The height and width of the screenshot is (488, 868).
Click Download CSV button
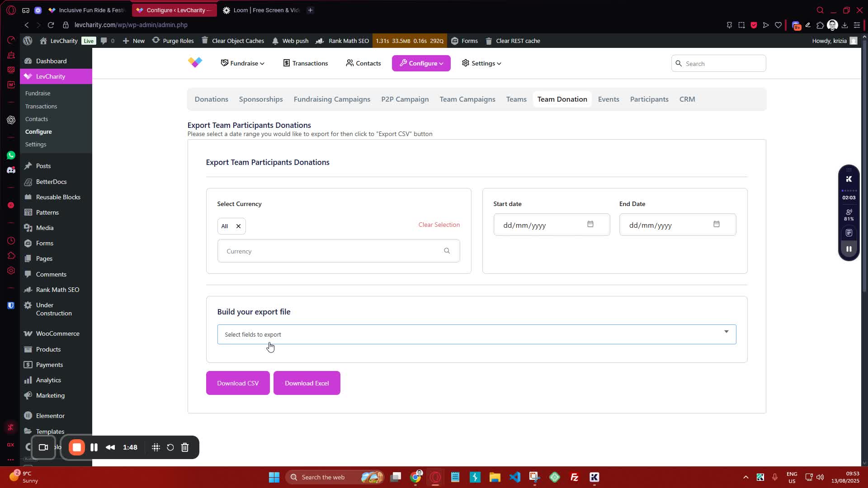point(238,383)
